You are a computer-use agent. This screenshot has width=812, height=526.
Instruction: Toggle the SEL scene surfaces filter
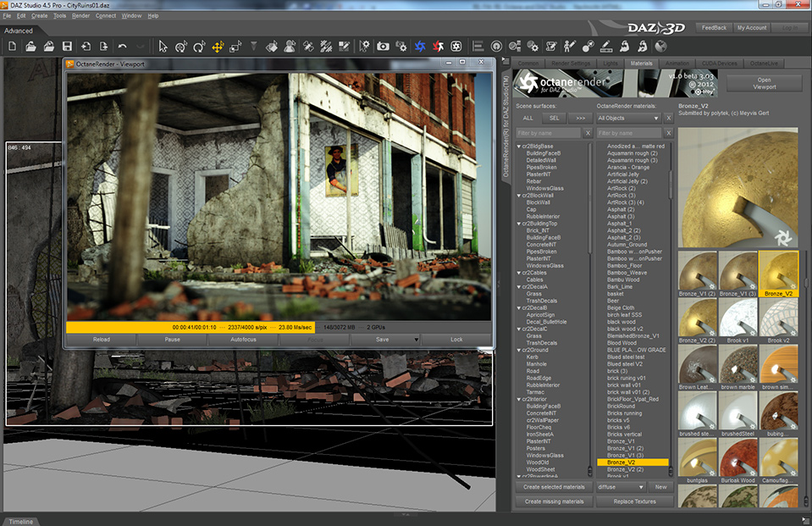click(554, 118)
